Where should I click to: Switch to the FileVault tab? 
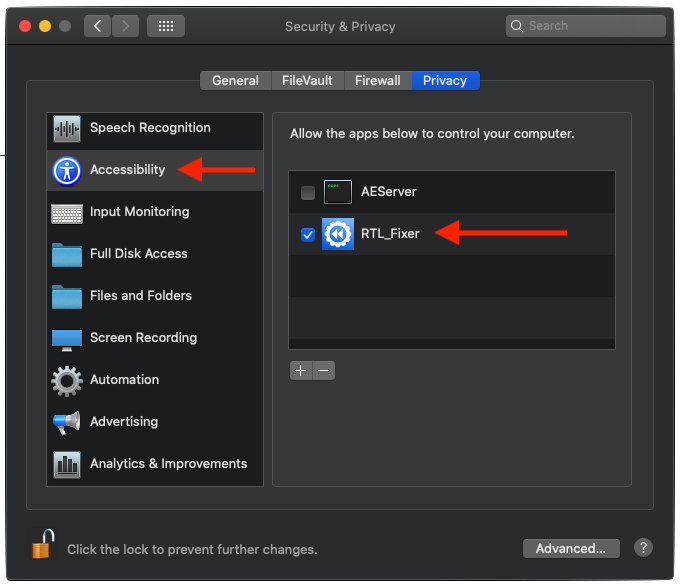coord(307,81)
